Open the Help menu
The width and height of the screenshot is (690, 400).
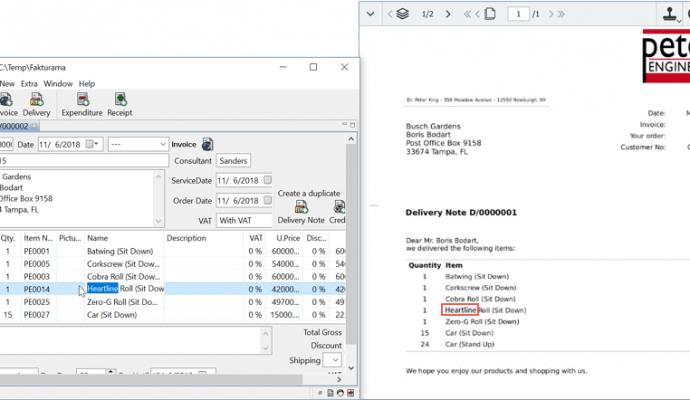pos(87,83)
